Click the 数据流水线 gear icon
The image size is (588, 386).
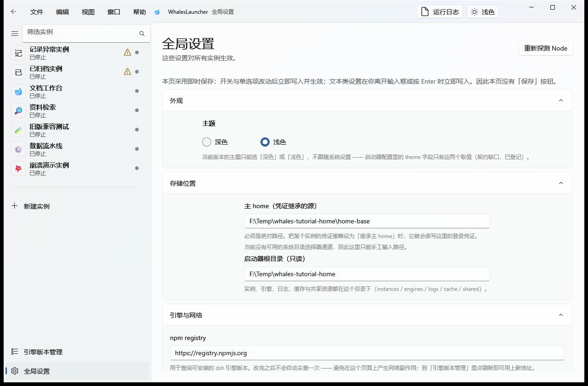click(18, 149)
